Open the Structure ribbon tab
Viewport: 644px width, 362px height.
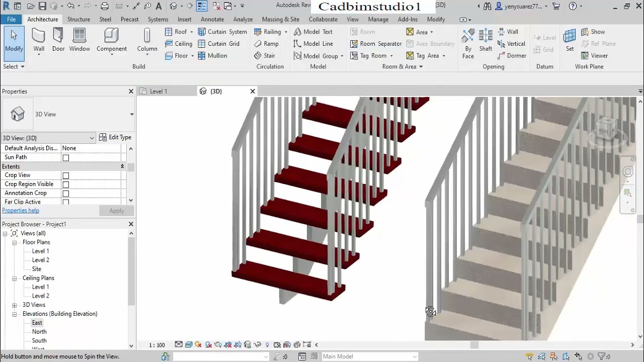point(78,19)
